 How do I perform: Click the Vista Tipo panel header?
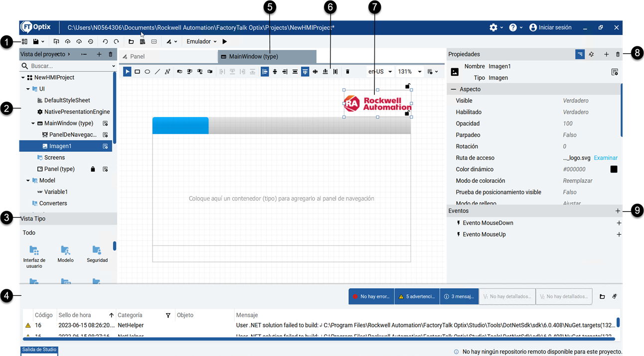(x=68, y=219)
